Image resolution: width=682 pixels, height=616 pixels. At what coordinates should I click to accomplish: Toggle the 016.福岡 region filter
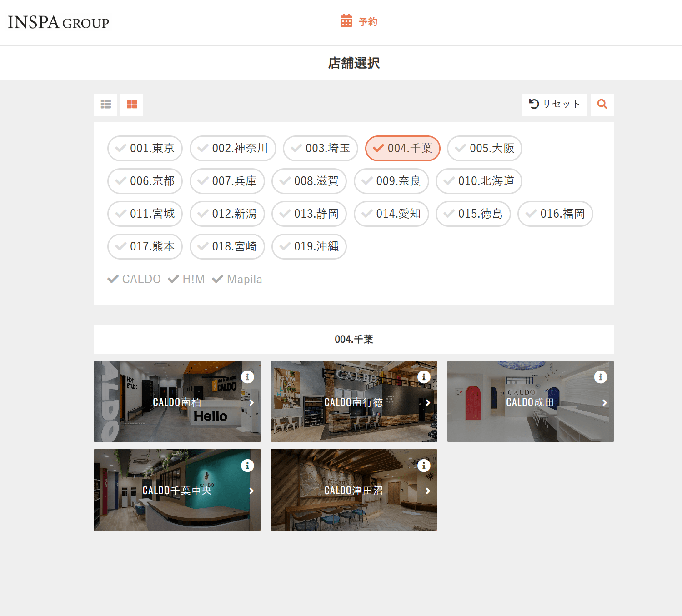click(x=556, y=214)
